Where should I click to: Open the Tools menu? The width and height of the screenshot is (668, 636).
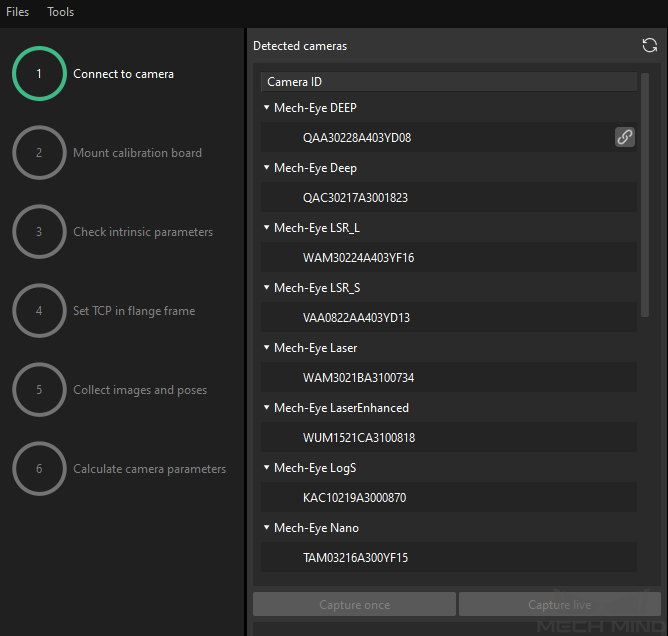(x=60, y=12)
